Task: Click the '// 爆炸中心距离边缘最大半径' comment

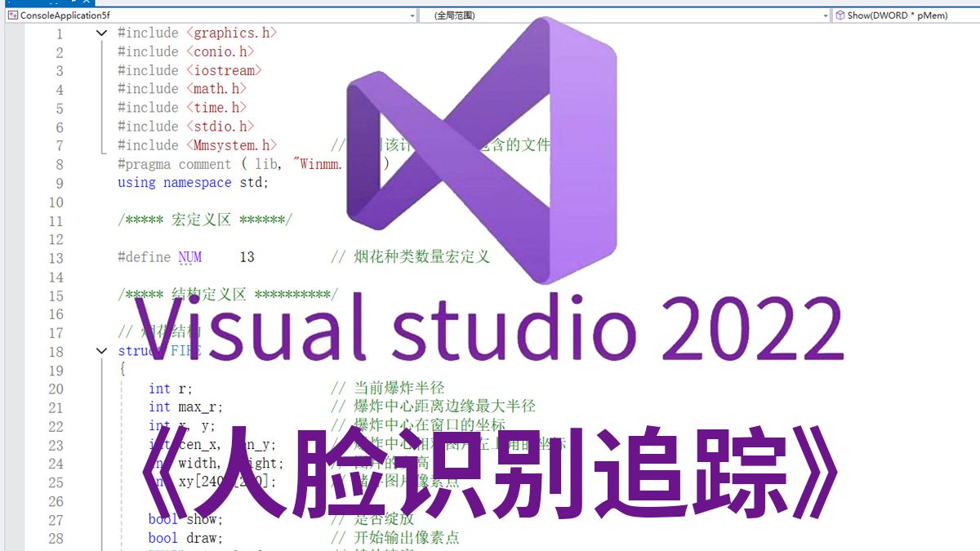Action: [434, 407]
